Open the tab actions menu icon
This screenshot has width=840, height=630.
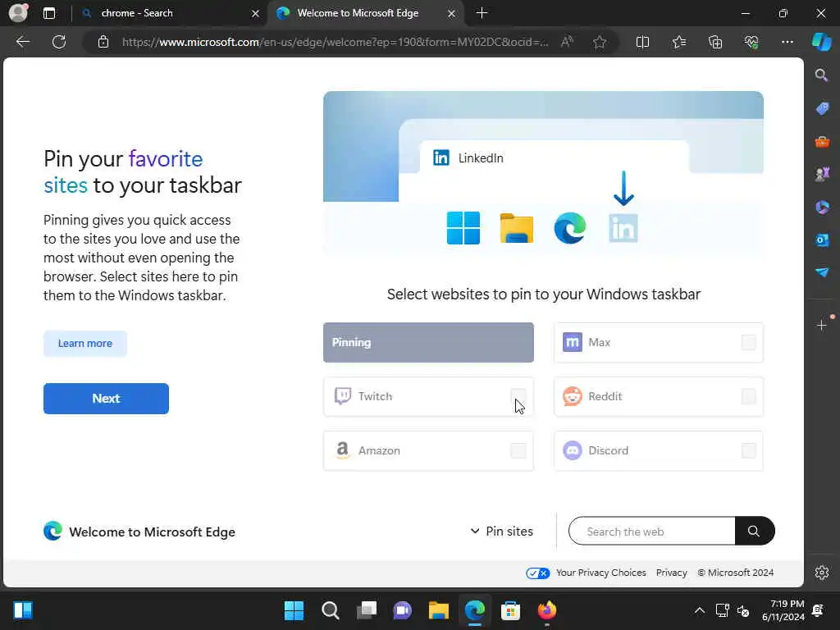[x=49, y=13]
